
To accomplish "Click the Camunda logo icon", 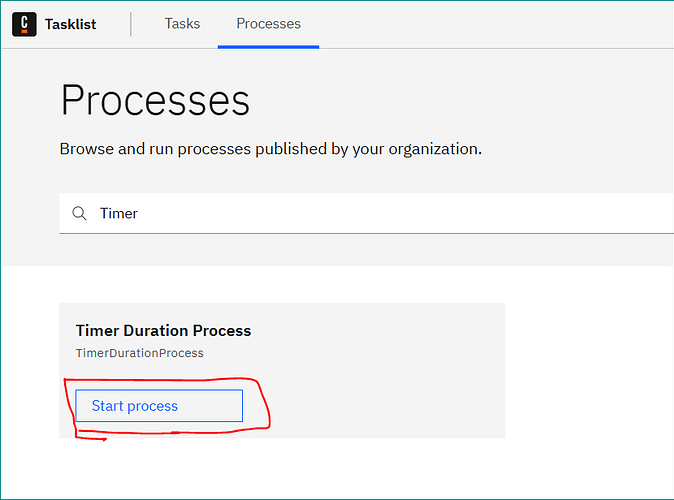I will (x=24, y=24).
